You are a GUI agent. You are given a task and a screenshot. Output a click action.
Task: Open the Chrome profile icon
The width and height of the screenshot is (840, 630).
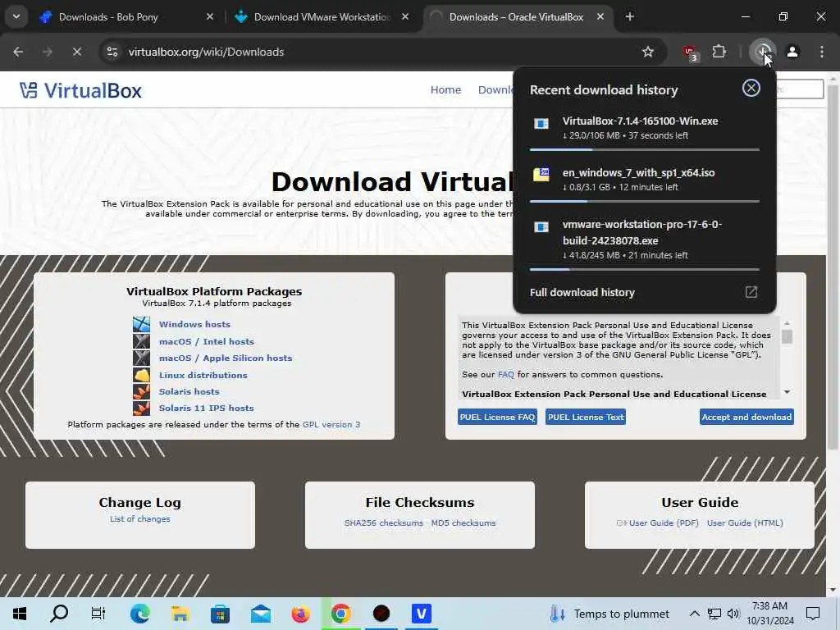[x=792, y=52]
